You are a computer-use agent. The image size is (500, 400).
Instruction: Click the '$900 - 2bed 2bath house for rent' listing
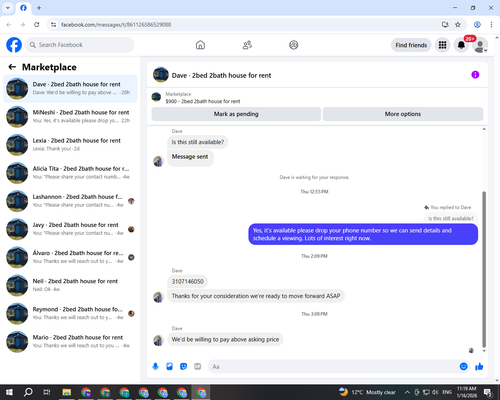[203, 101]
